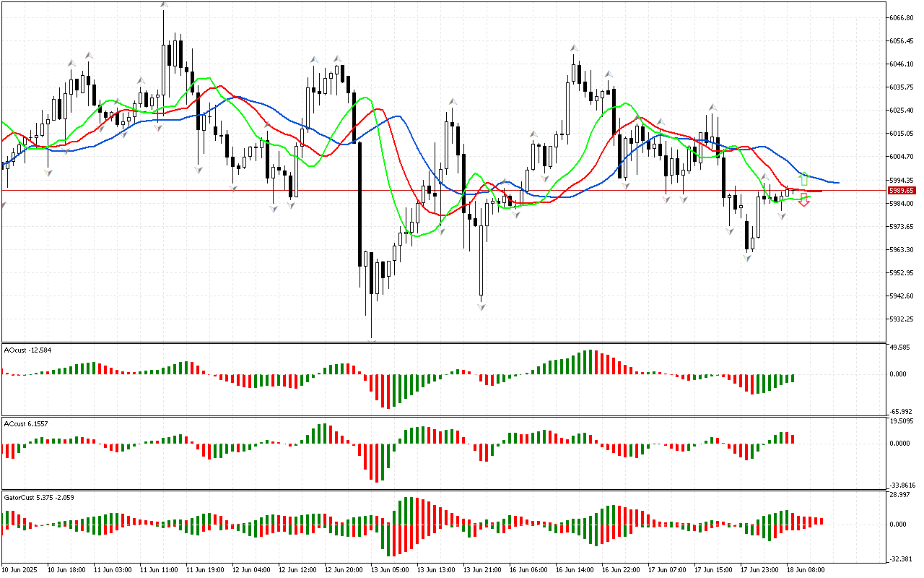Screen dimensions: 924x578
Task: Click the red down arrow signal marker
Action: tap(804, 200)
